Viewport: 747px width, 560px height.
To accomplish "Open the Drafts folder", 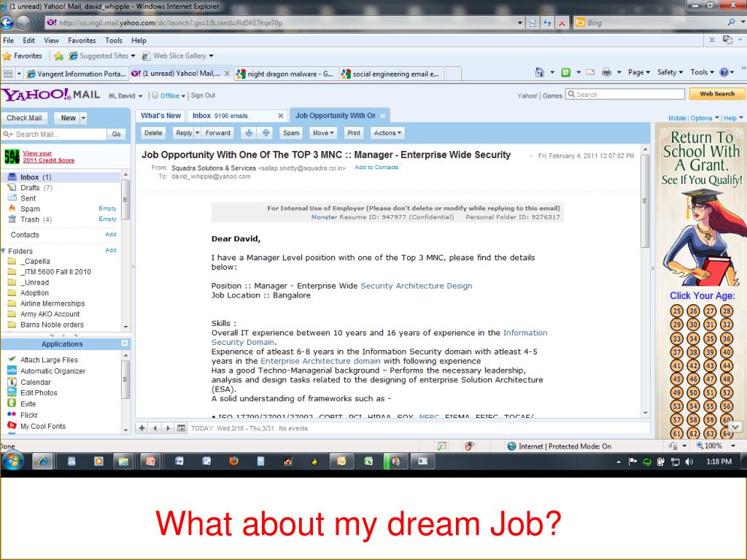I will tap(36, 187).
